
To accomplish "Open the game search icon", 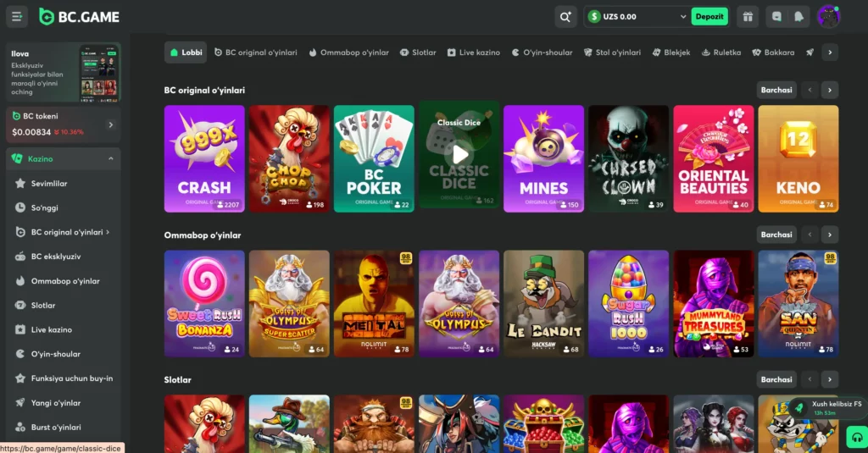I will tap(565, 17).
